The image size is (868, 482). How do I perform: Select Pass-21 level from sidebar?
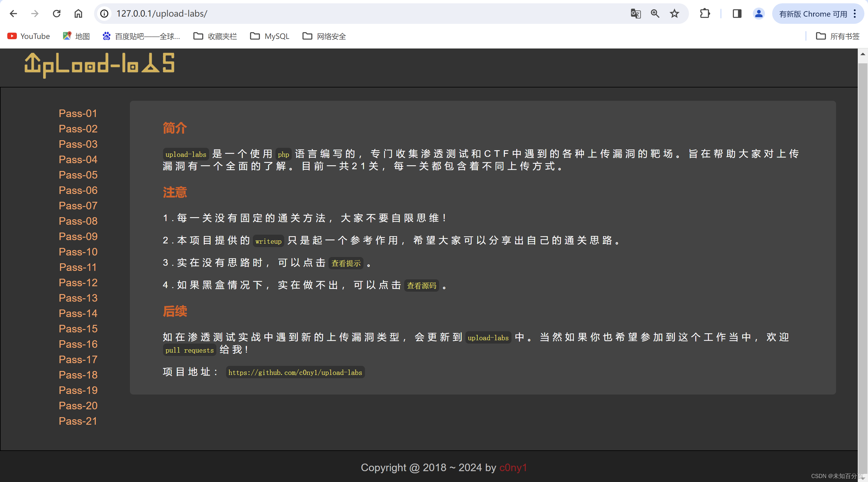pos(78,421)
